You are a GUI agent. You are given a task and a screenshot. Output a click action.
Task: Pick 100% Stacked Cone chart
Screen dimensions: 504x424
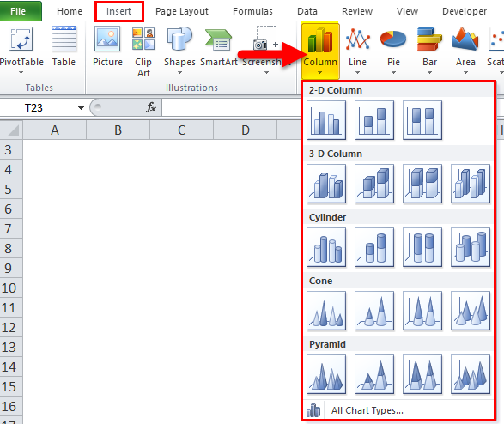[422, 311]
